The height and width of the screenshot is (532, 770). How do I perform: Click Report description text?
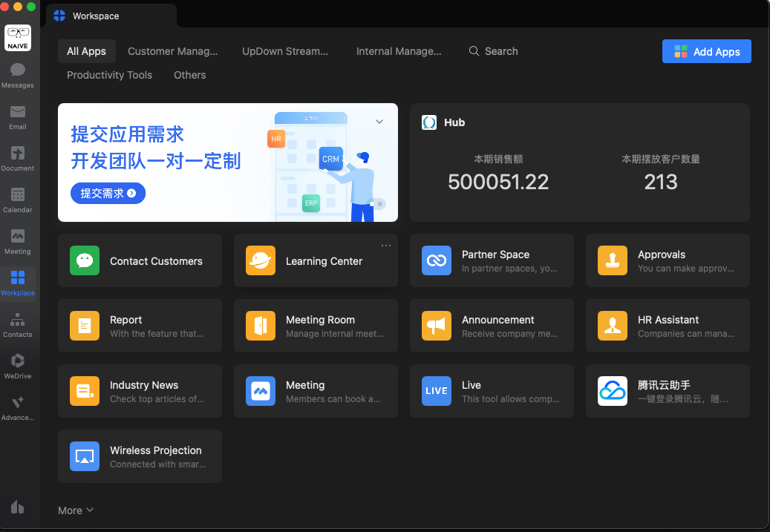[x=157, y=334]
